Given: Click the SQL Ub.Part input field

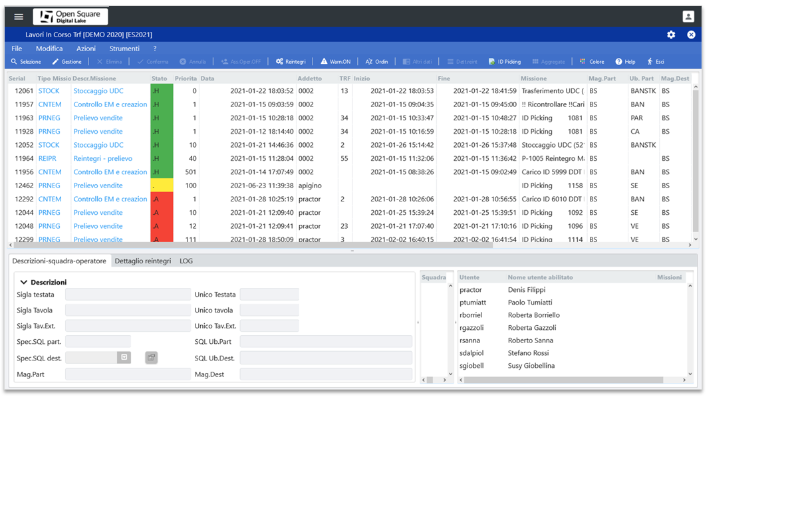Looking at the screenshot, I should [326, 342].
